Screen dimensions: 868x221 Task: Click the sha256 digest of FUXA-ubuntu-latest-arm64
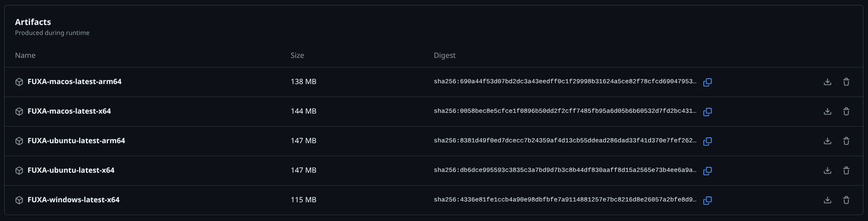[565, 141]
